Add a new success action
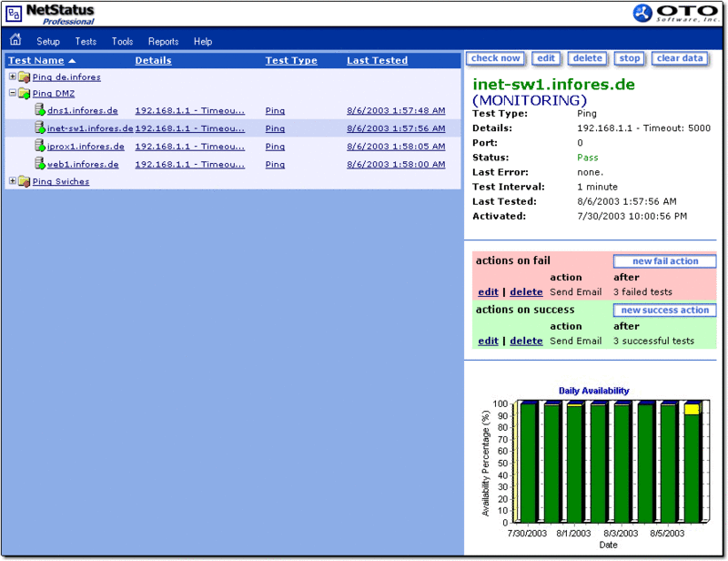This screenshot has width=728, height=561. tap(665, 310)
